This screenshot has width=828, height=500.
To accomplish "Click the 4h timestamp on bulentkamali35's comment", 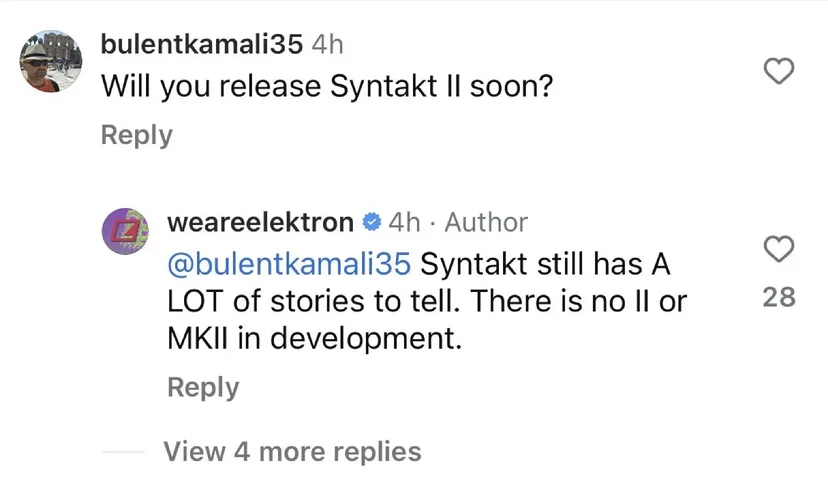I will tap(329, 45).
